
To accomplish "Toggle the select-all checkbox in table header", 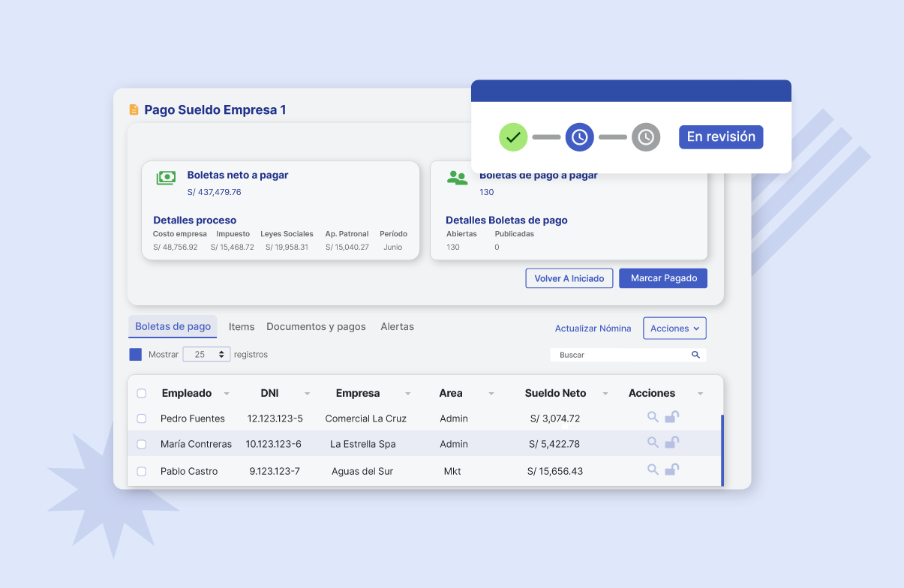I will tap(142, 393).
